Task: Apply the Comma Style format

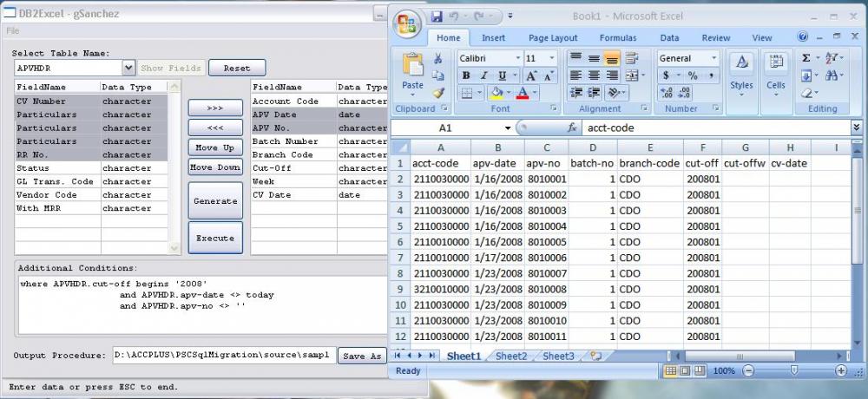Action: [x=710, y=75]
